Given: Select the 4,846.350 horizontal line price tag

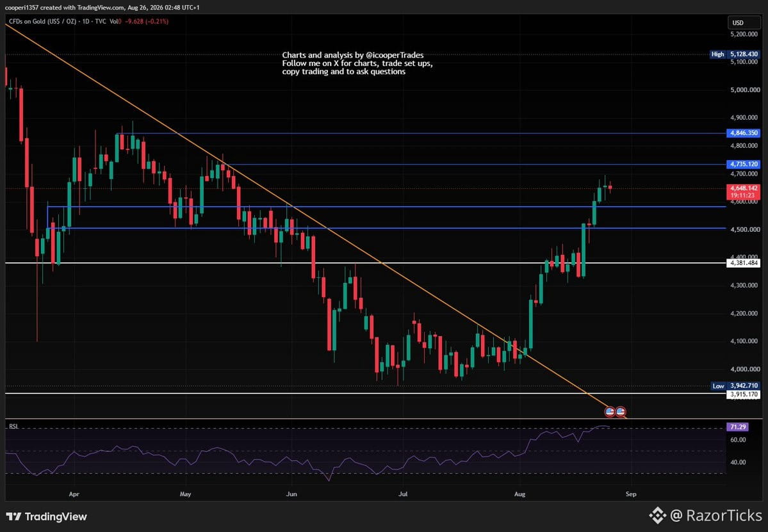Looking at the screenshot, I should (x=744, y=133).
